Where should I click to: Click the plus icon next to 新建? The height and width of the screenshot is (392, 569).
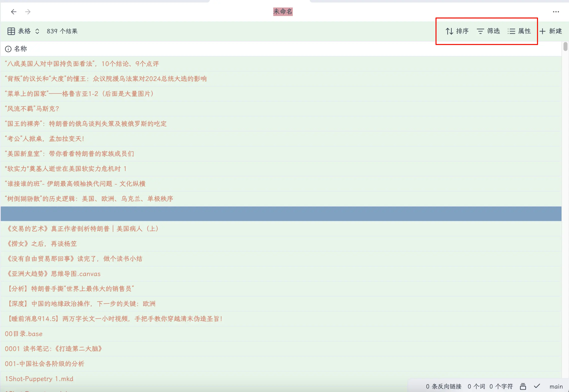(x=542, y=31)
